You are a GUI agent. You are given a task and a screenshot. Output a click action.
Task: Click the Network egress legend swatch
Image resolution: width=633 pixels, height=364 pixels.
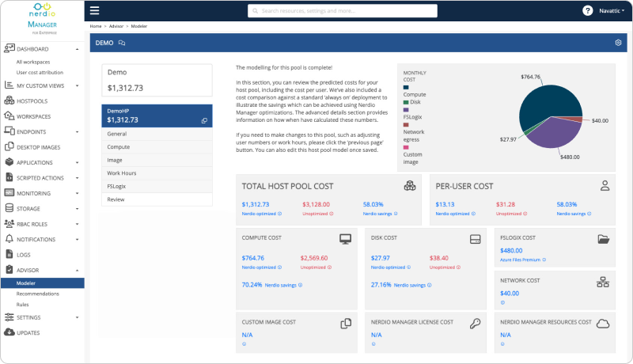[406, 125]
